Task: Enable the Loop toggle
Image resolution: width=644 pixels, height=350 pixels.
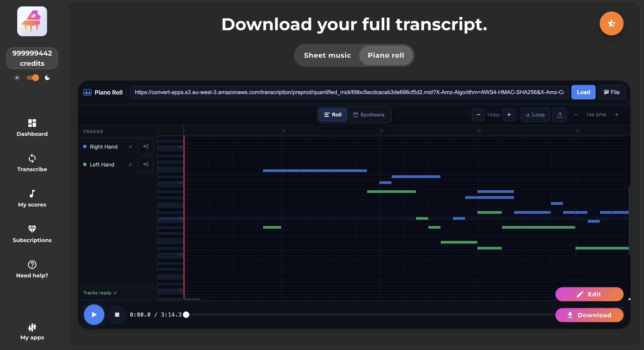Action: click(535, 115)
